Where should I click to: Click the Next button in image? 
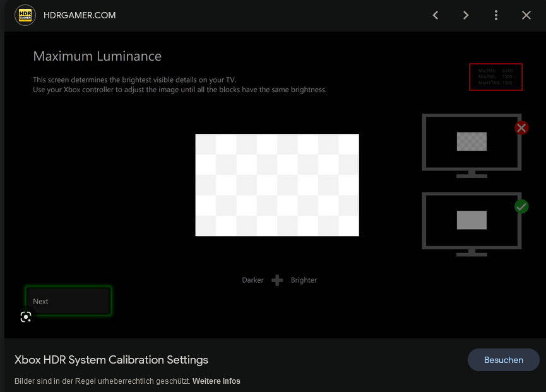[x=68, y=301]
